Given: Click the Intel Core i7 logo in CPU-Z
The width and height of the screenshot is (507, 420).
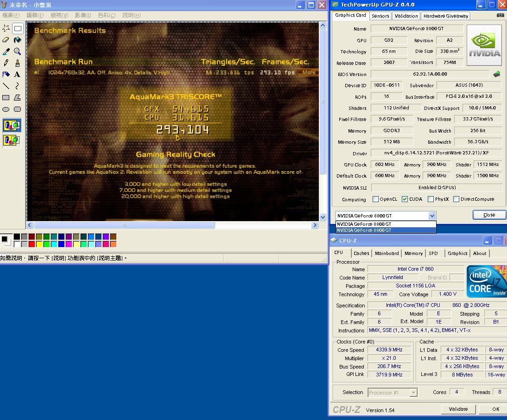Looking at the screenshot, I should [486, 281].
